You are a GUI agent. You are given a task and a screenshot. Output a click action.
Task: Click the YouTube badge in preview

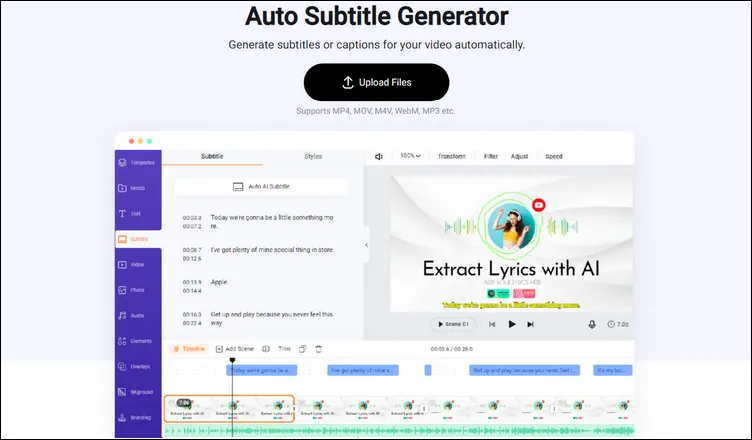point(539,205)
